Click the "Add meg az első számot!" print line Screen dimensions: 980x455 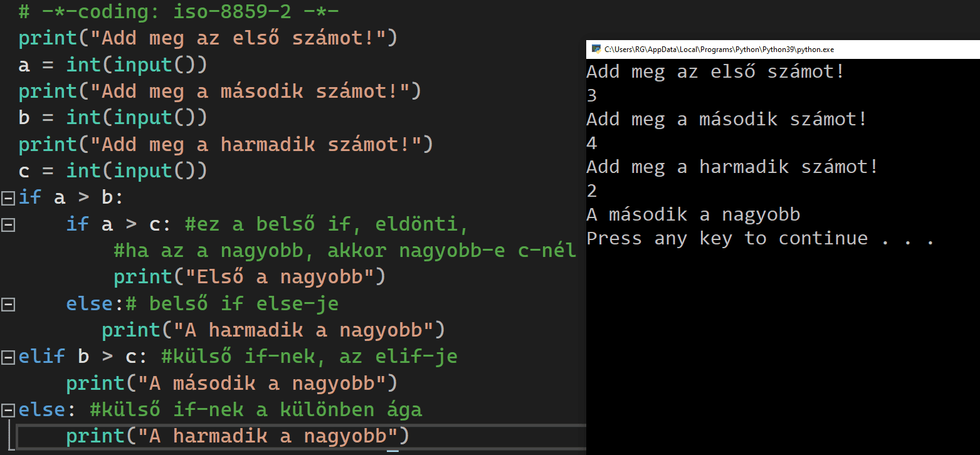click(208, 38)
